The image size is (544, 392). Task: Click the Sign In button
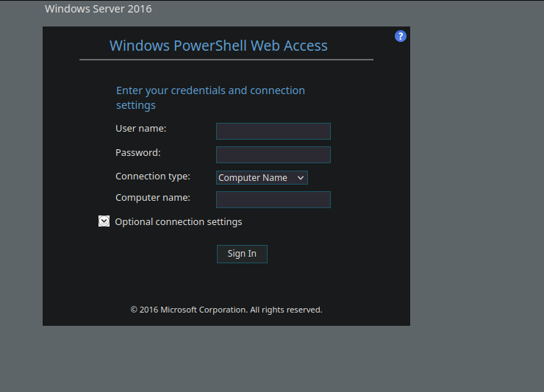[242, 254]
